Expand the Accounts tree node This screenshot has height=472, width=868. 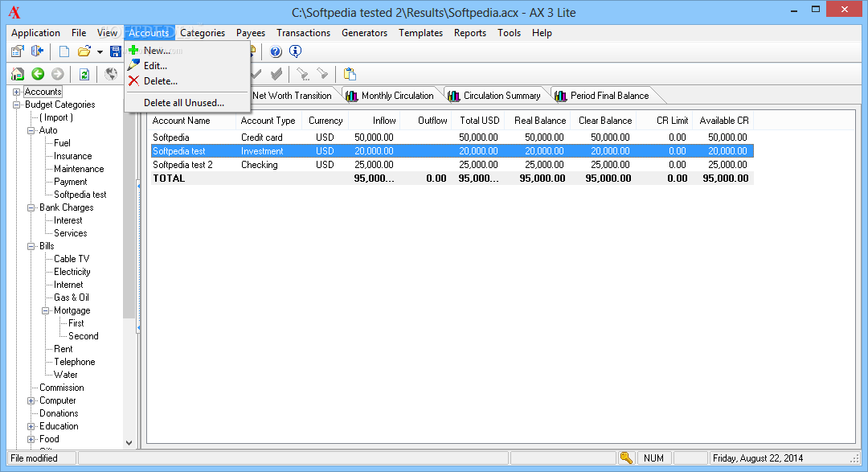(17, 92)
